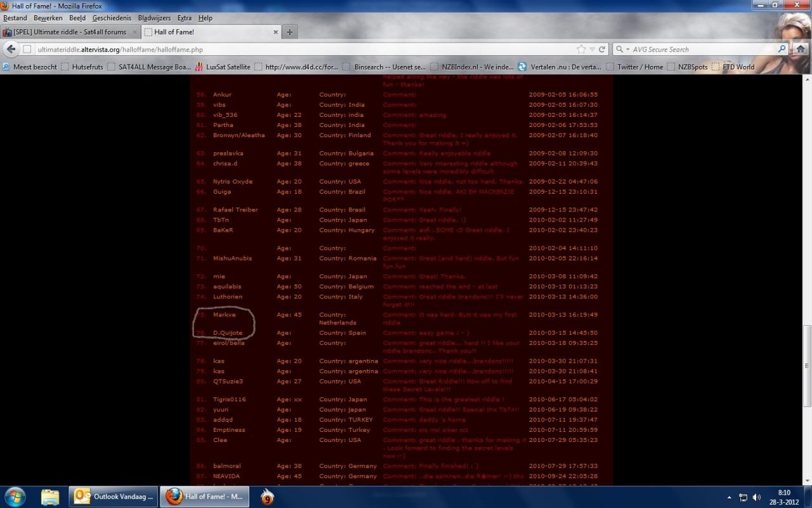Select the Hall of Fame! tab
This screenshot has height=508, width=812.
(x=211, y=32)
